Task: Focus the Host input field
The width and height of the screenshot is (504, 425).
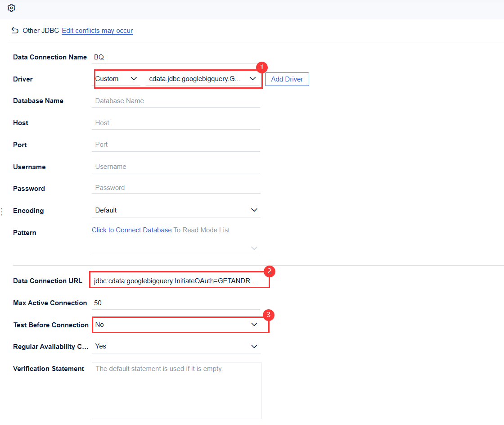Action: [x=176, y=123]
